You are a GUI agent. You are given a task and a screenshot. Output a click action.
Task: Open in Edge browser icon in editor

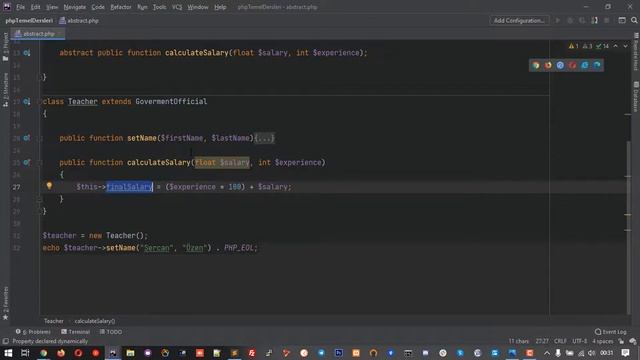click(x=597, y=65)
